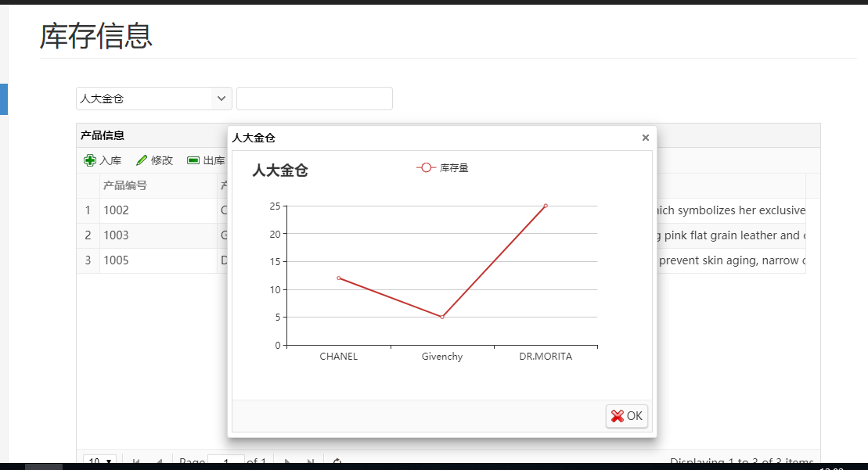Click the bold 人大金仓 chart title

pos(280,170)
